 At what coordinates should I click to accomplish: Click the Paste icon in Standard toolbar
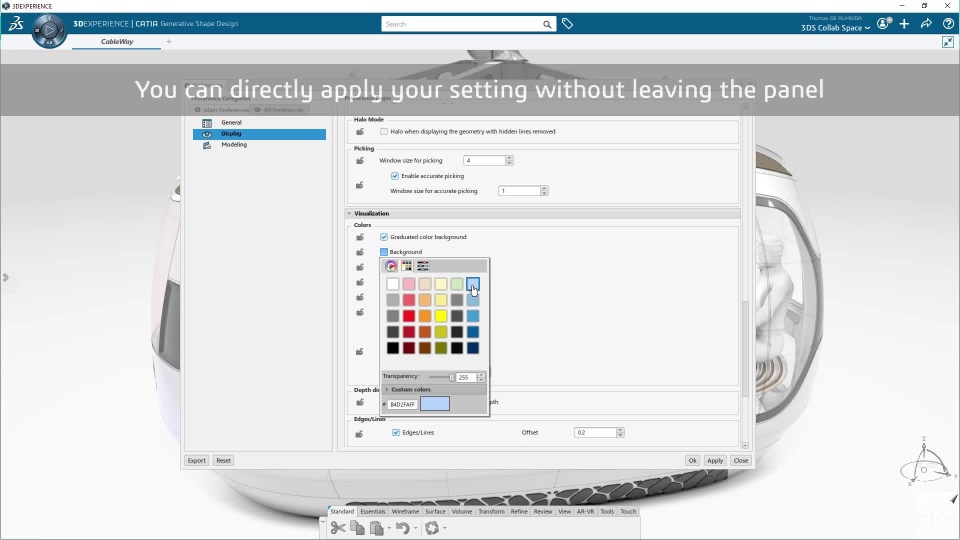coord(377,528)
